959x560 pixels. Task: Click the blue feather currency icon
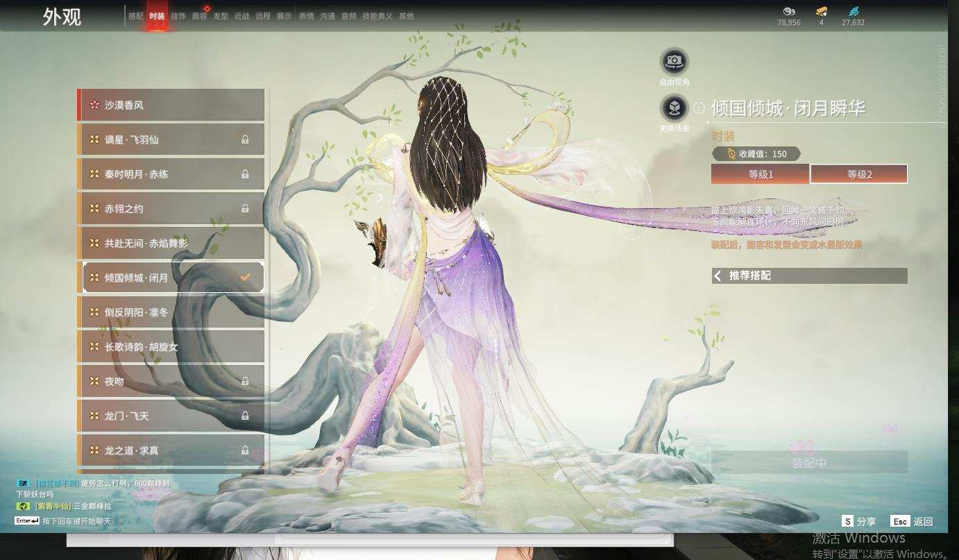click(x=853, y=11)
